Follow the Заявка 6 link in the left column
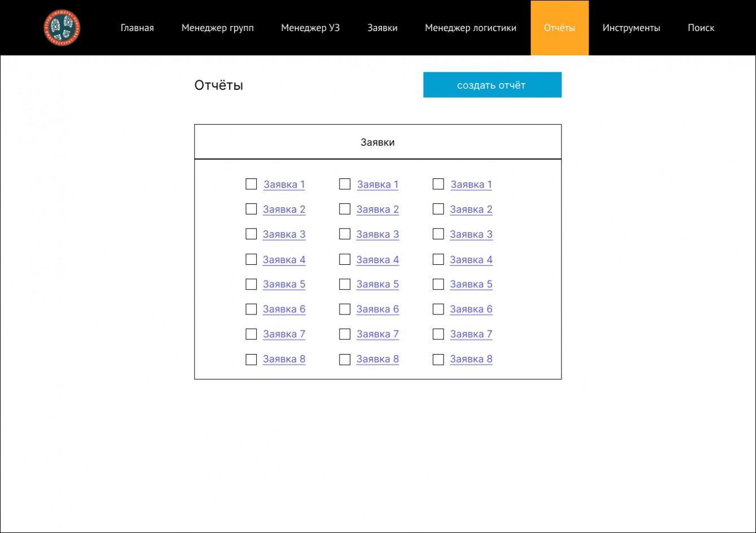This screenshot has width=756, height=533. pyautogui.click(x=284, y=309)
